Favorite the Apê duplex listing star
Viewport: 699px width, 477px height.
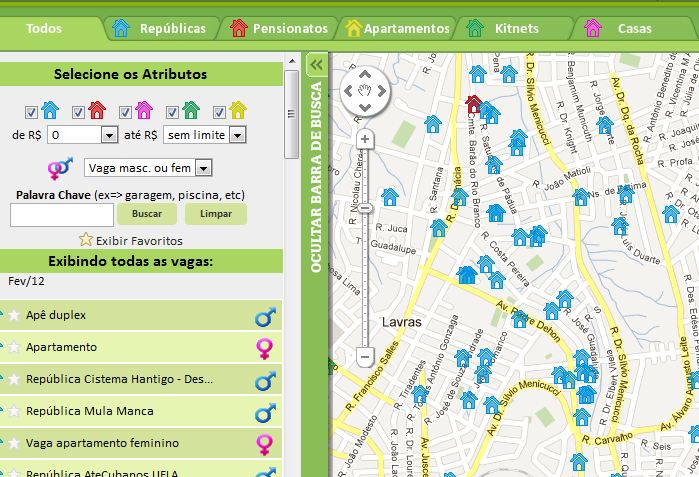pos(14,316)
